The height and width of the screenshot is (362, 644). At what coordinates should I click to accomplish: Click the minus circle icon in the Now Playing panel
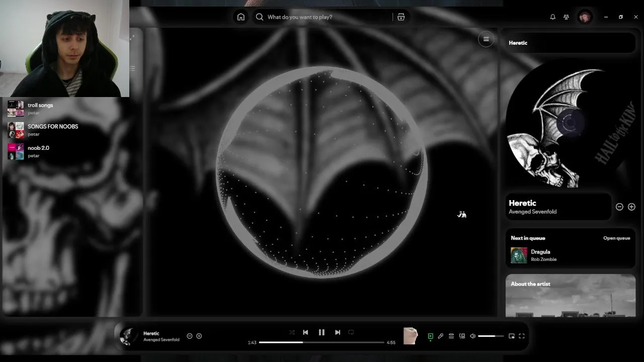619,207
